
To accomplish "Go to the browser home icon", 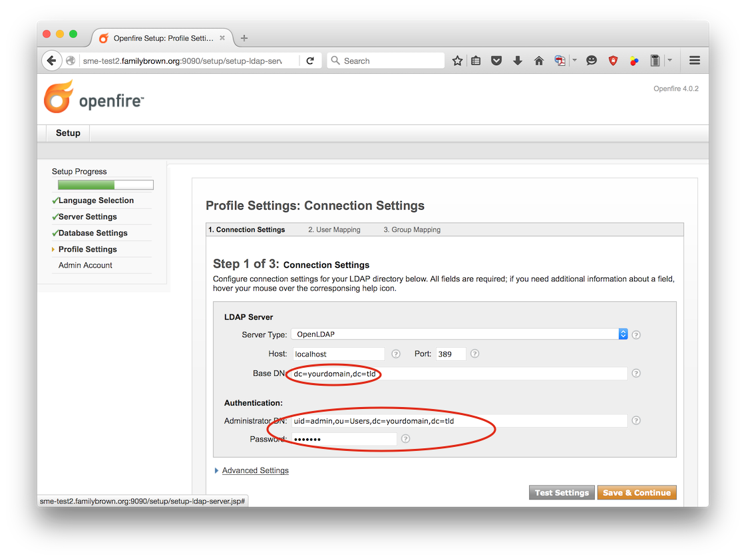I will click(539, 61).
